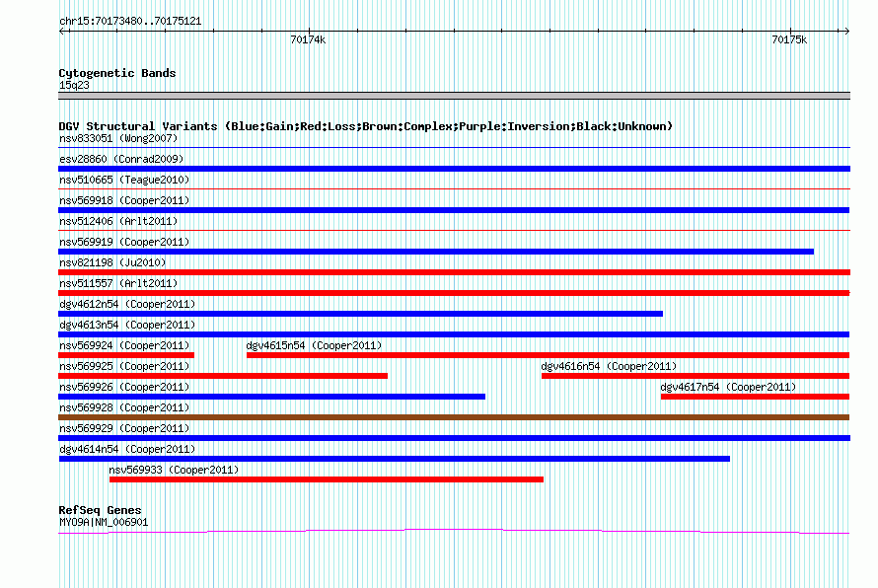Select the magenta MYO9A gene track line
The image size is (878, 588).
click(454, 531)
